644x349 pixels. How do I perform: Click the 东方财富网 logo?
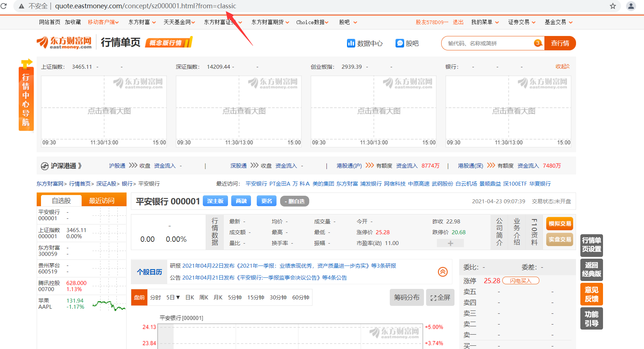pyautogui.click(x=64, y=42)
